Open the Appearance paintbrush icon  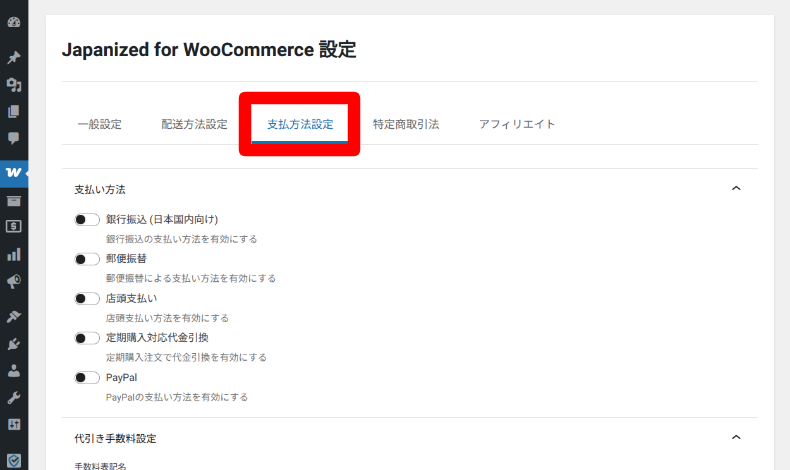click(14, 316)
